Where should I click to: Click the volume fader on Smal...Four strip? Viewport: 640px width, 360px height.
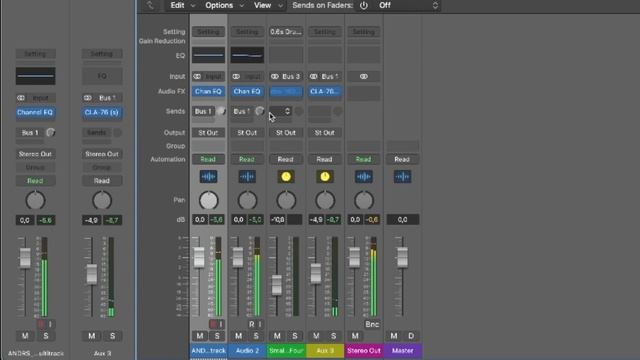[x=277, y=285]
